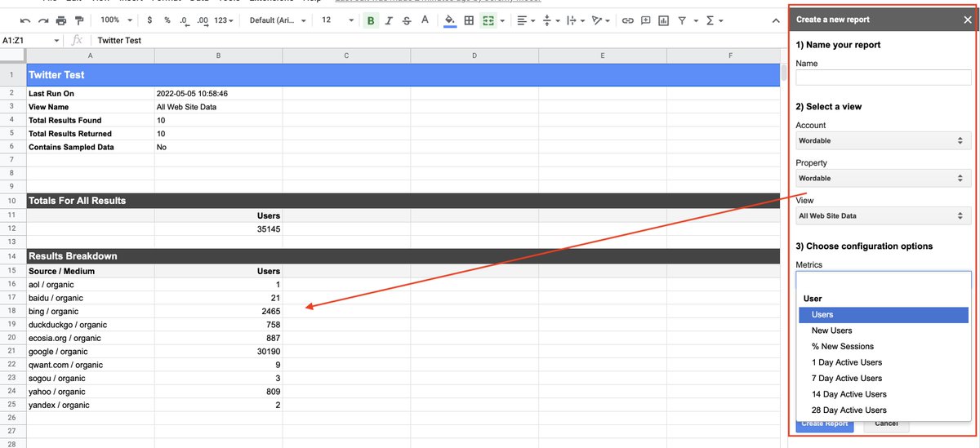Screen dimensions: 980x448
Task: Click the 'google / organic' cell
Action: click(x=91, y=352)
